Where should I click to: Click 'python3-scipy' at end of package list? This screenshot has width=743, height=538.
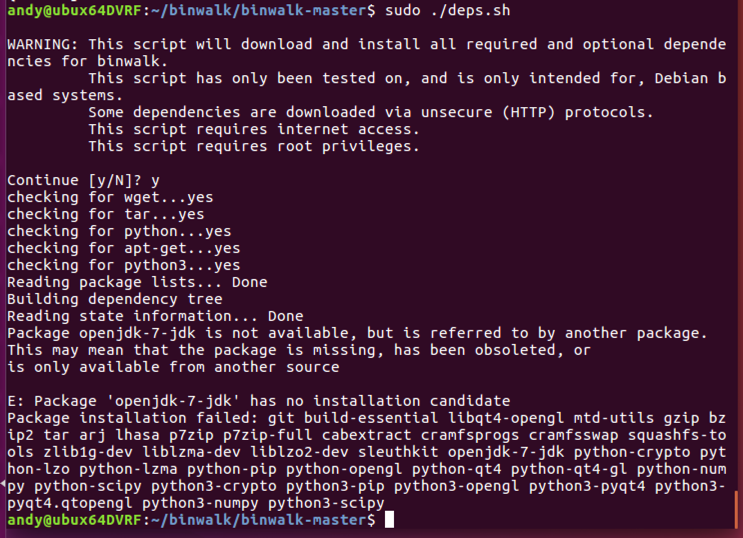(326, 503)
